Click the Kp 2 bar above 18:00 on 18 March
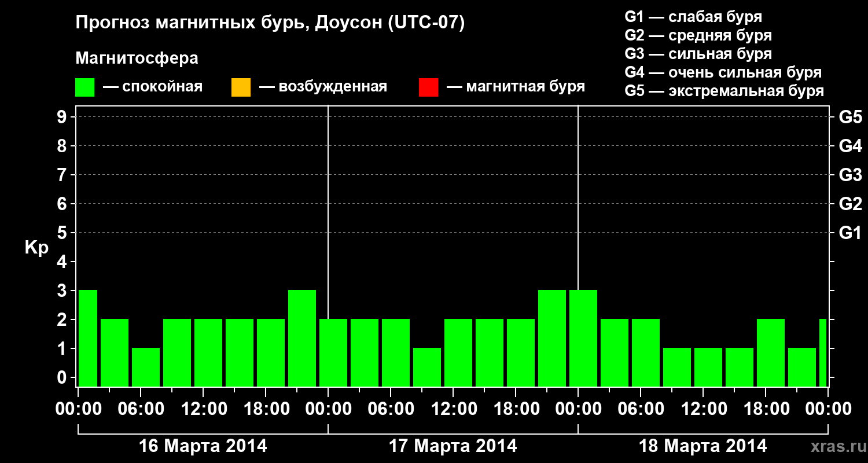This screenshot has height=463, width=868. pyautogui.click(x=771, y=352)
